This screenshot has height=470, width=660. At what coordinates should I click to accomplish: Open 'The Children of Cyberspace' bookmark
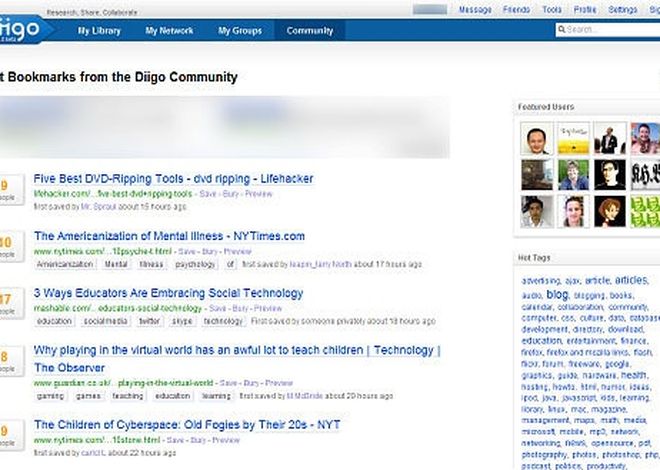[187, 425]
